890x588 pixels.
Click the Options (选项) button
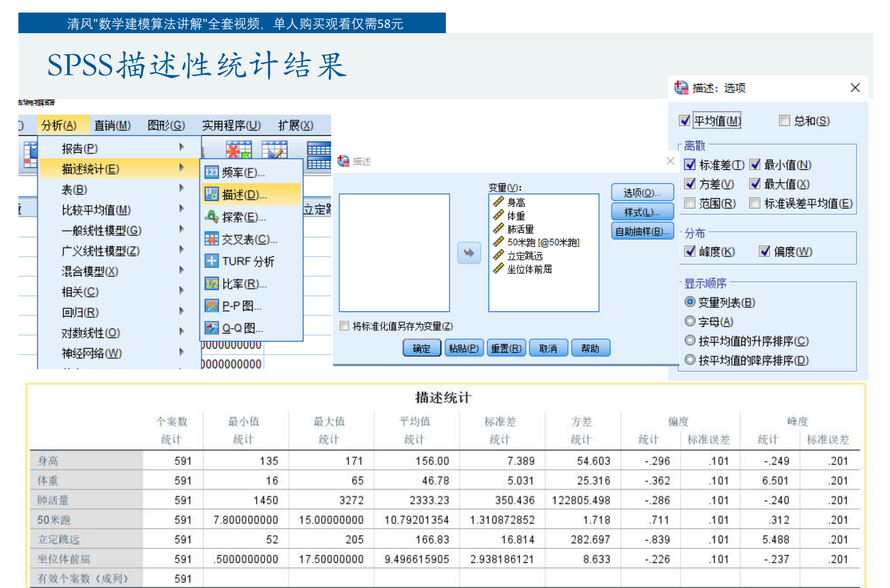[642, 193]
